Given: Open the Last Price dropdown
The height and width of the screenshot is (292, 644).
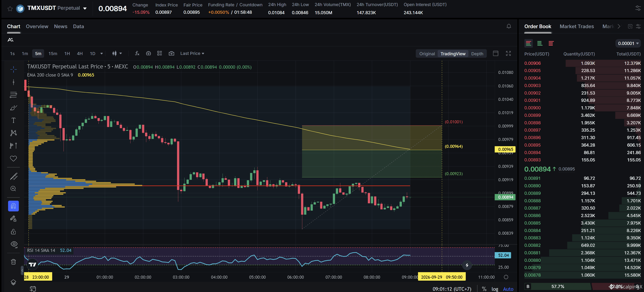Looking at the screenshot, I should pyautogui.click(x=192, y=53).
